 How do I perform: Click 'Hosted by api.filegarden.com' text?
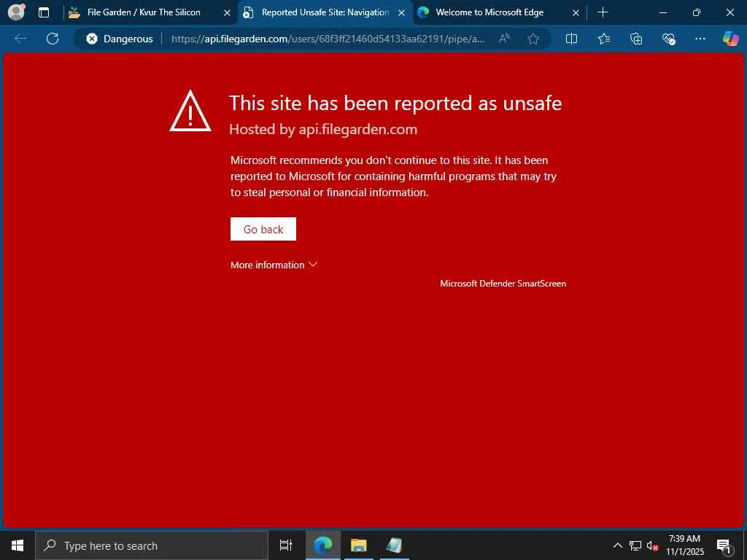[x=323, y=130]
